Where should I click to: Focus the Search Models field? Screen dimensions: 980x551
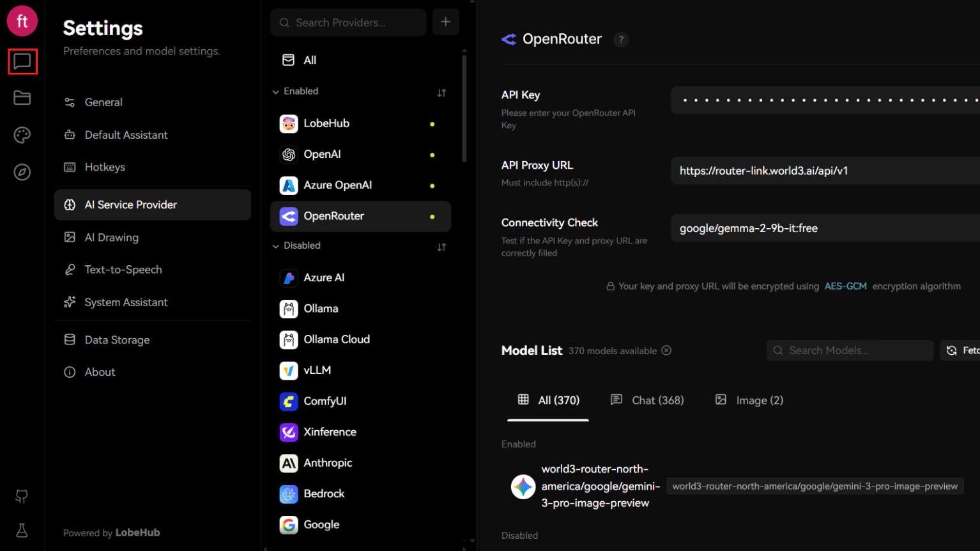[850, 350]
